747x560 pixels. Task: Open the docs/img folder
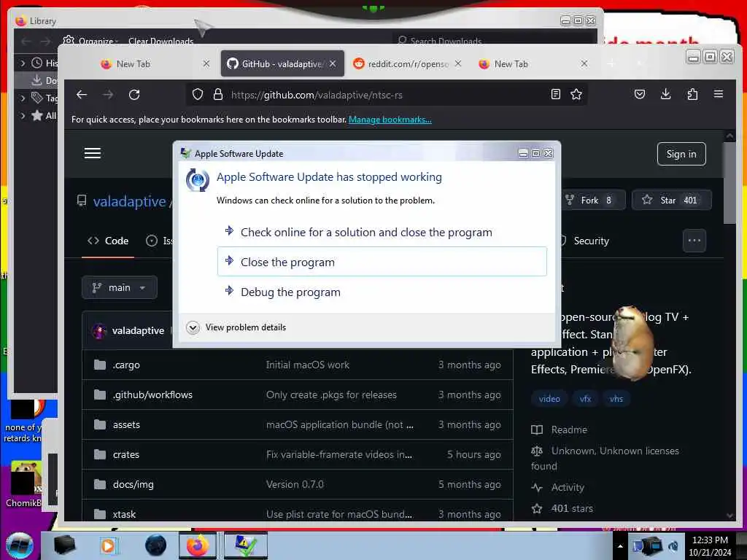click(x=133, y=485)
